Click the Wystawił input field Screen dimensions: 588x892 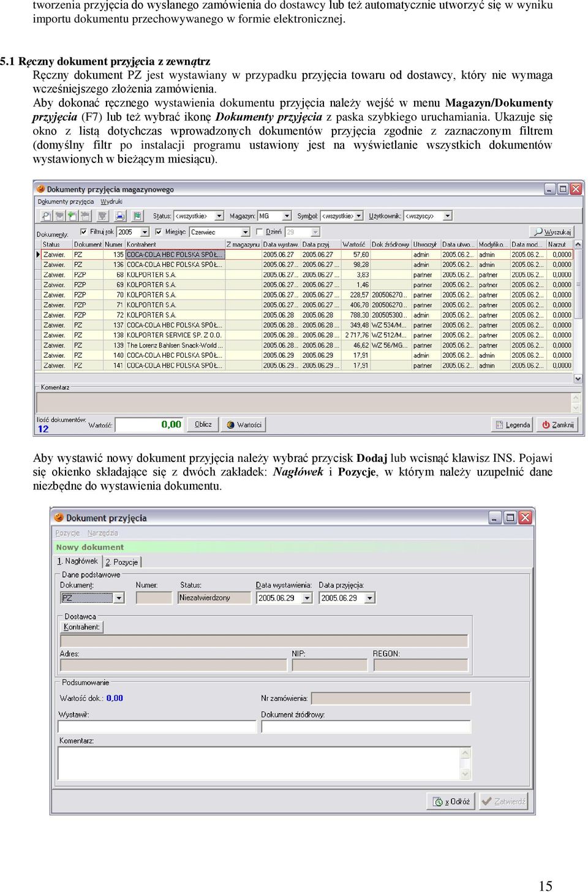pyautogui.click(x=157, y=727)
